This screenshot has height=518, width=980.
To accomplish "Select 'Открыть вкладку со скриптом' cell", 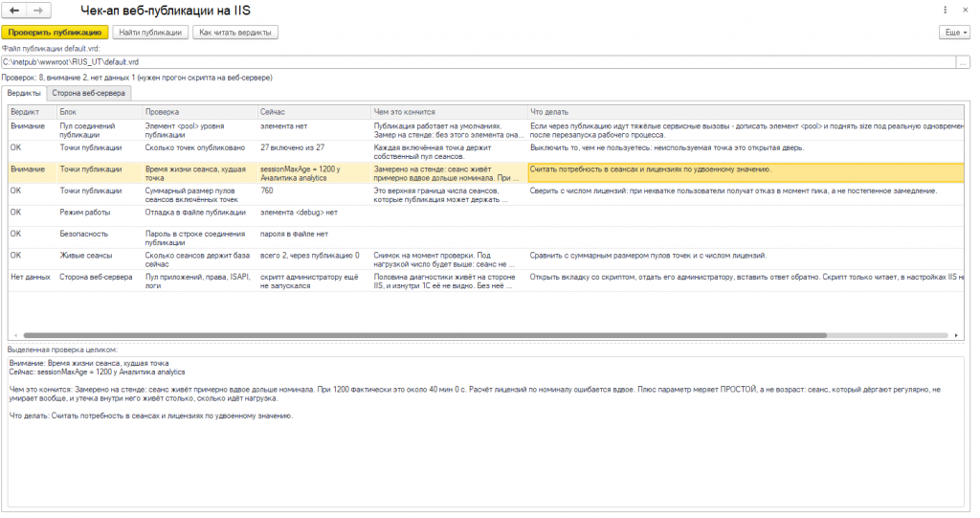I will pos(746,281).
